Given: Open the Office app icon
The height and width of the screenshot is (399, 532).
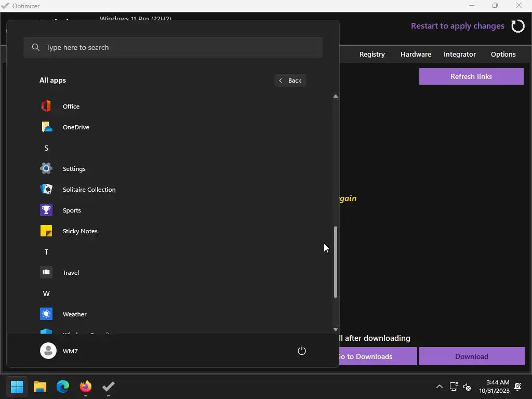Looking at the screenshot, I should (x=46, y=106).
